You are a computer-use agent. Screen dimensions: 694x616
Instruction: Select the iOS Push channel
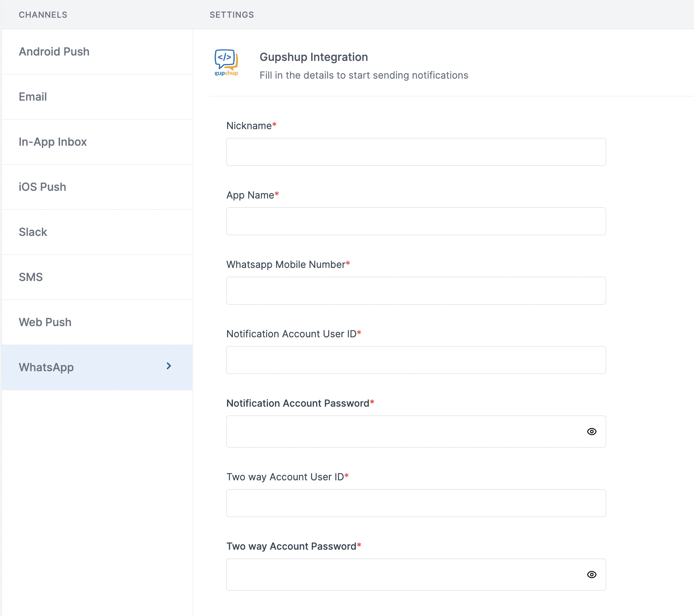(97, 187)
